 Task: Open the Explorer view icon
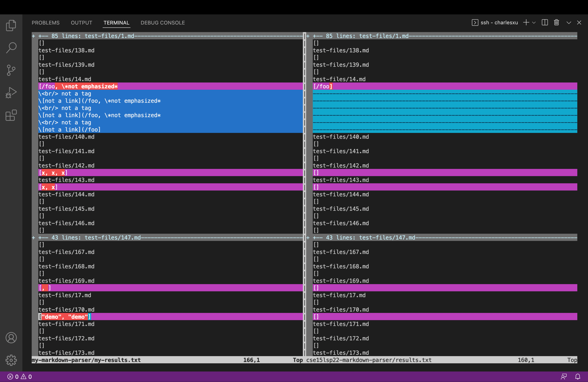(x=11, y=25)
